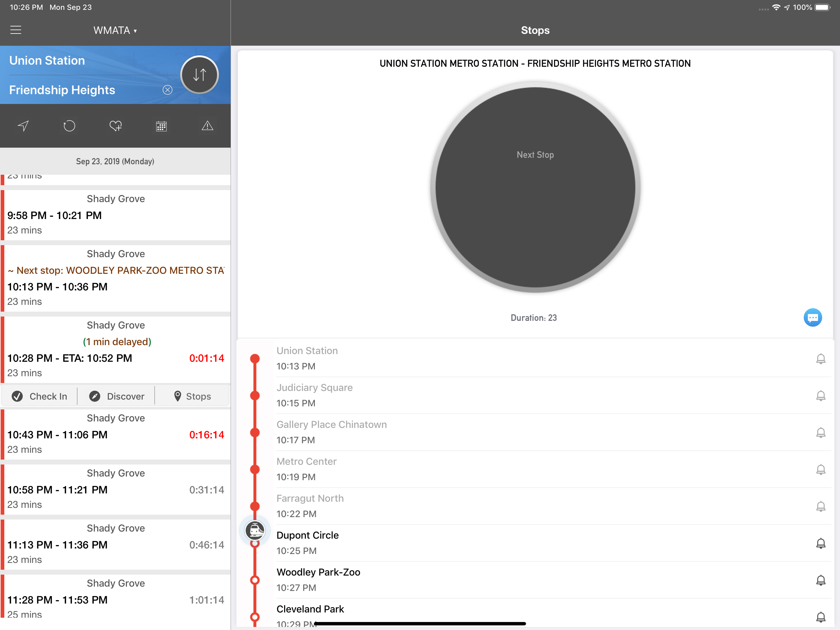This screenshot has width=840, height=630.
Task: Select the Check In tab
Action: pos(39,396)
